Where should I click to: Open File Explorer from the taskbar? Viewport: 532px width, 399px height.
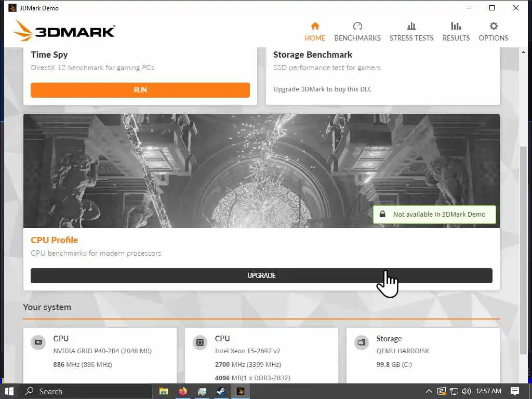tap(164, 391)
